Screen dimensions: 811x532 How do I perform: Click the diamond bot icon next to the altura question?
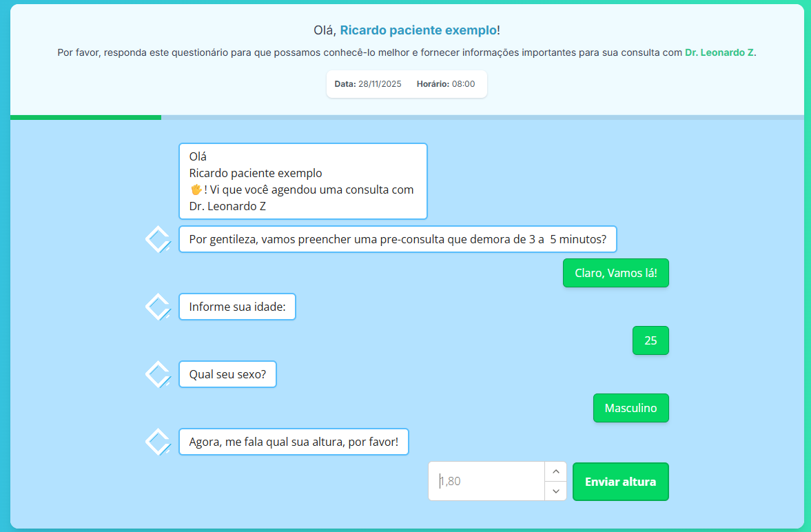pos(158,442)
